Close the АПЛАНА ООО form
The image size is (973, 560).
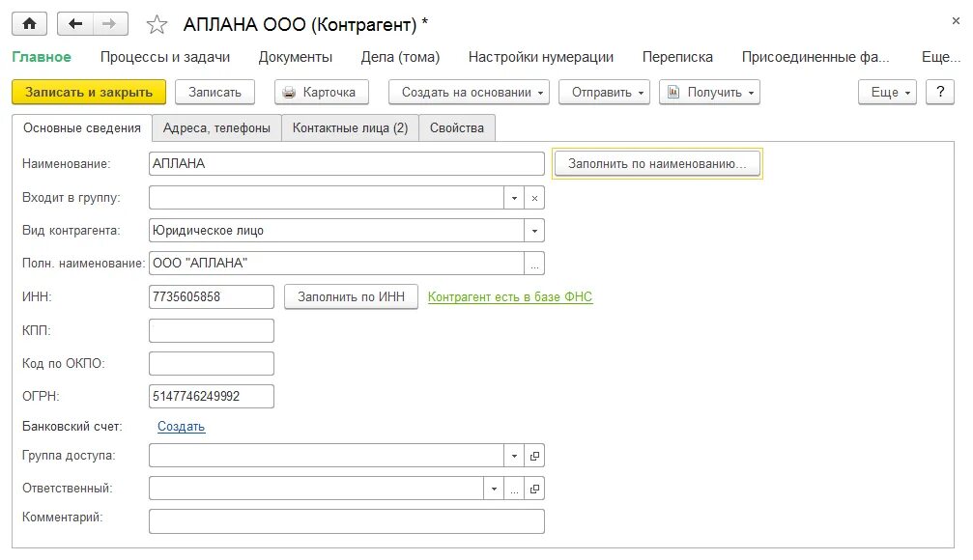point(956,21)
